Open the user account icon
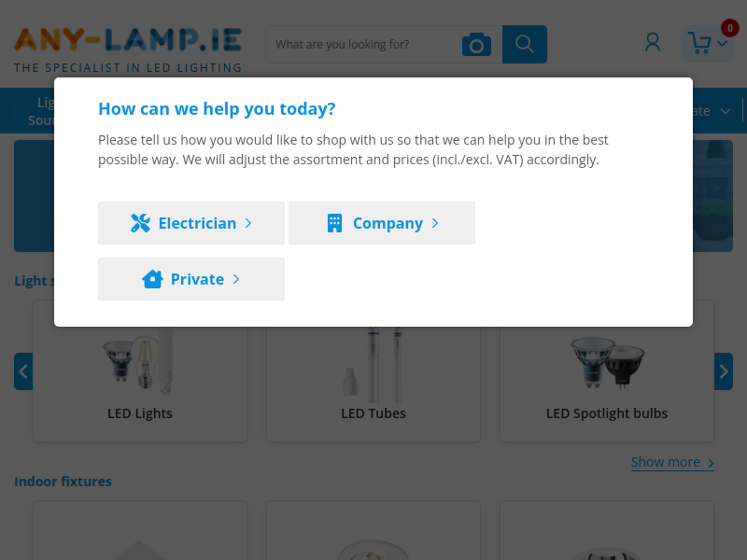747x560 pixels. click(x=653, y=43)
